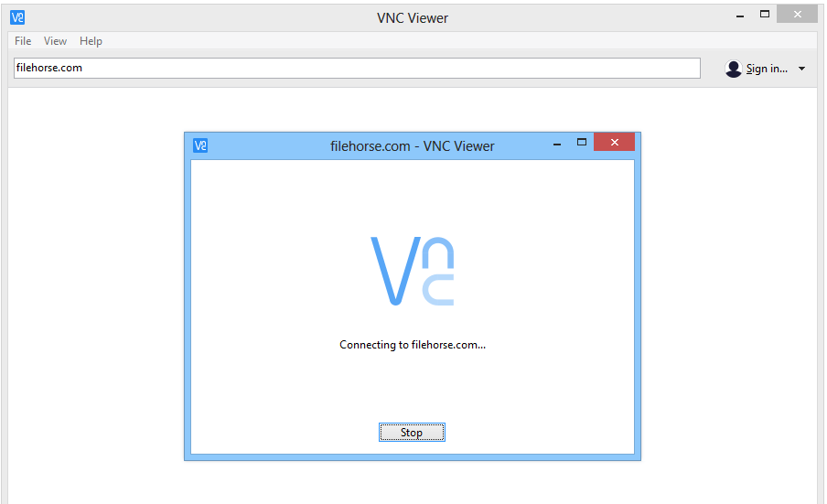The width and height of the screenshot is (827, 504).
Task: Open the File menu
Action: click(23, 41)
